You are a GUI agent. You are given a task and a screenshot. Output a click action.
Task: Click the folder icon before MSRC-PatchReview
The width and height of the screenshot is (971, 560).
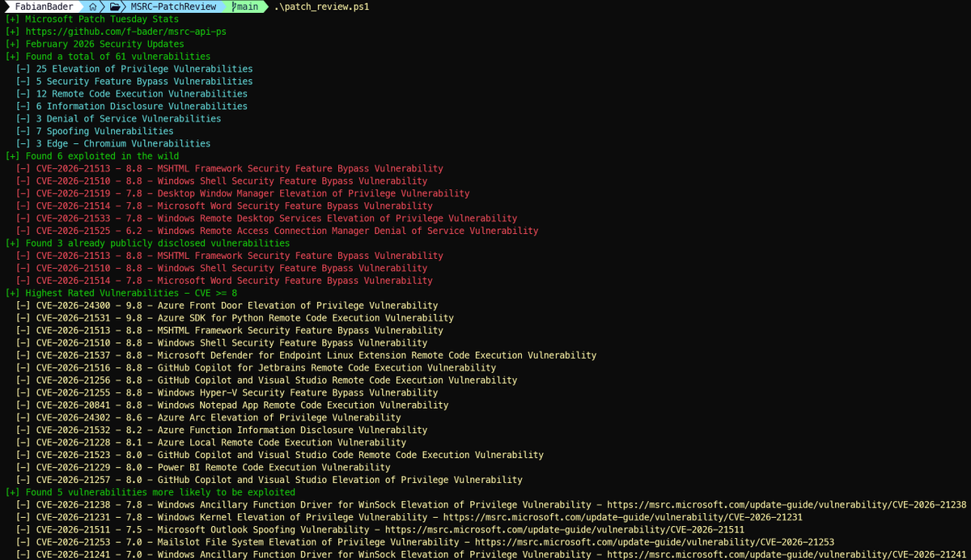(x=117, y=6)
